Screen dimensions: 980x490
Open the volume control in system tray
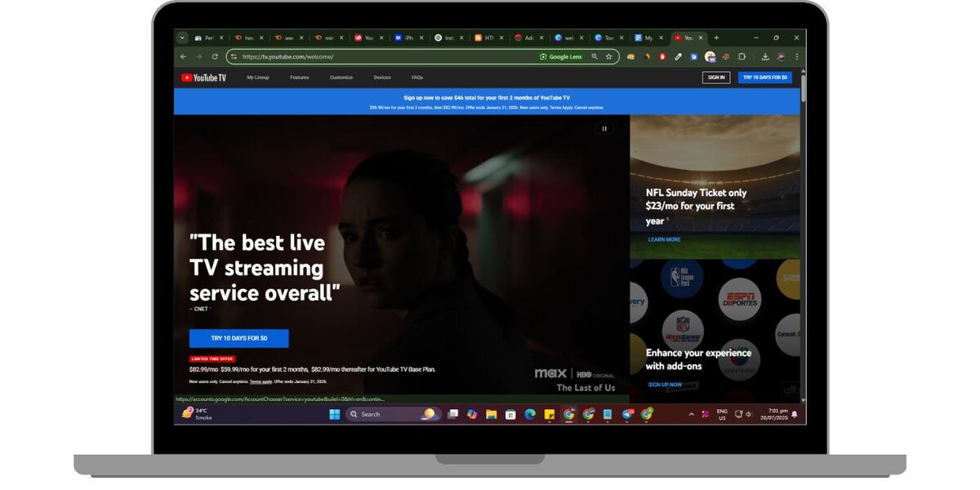(x=749, y=414)
